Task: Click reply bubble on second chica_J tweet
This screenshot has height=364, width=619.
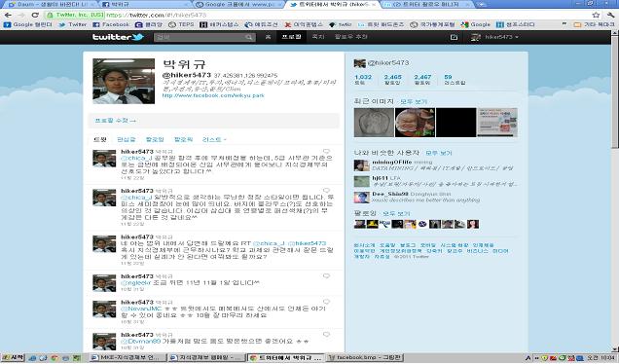Action: [x=326, y=191]
